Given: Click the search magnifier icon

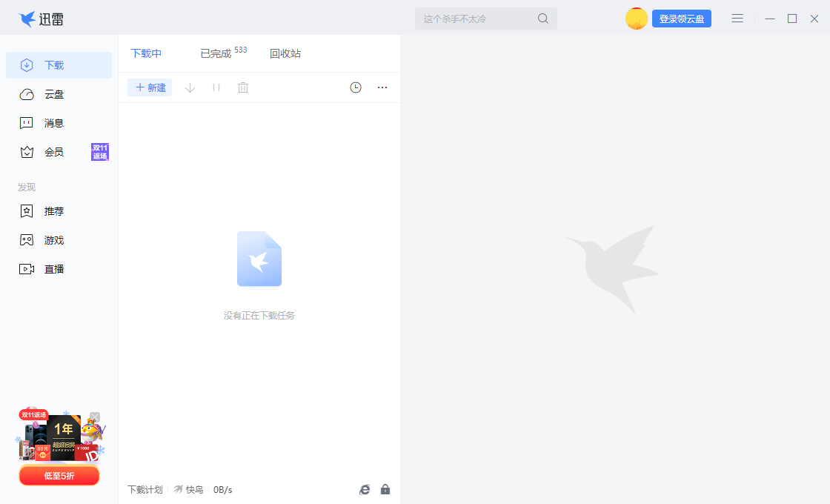Looking at the screenshot, I should (543, 19).
